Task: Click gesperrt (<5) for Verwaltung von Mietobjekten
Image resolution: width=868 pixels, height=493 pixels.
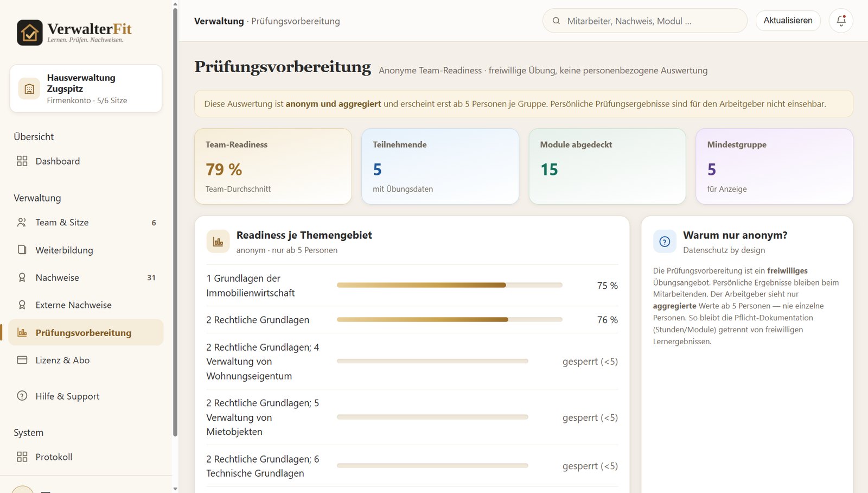Action: point(590,418)
